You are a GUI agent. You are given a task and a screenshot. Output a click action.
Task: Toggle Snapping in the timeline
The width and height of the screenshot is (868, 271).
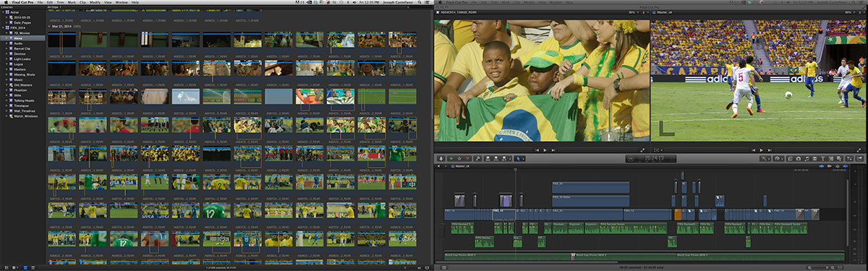[x=846, y=166]
